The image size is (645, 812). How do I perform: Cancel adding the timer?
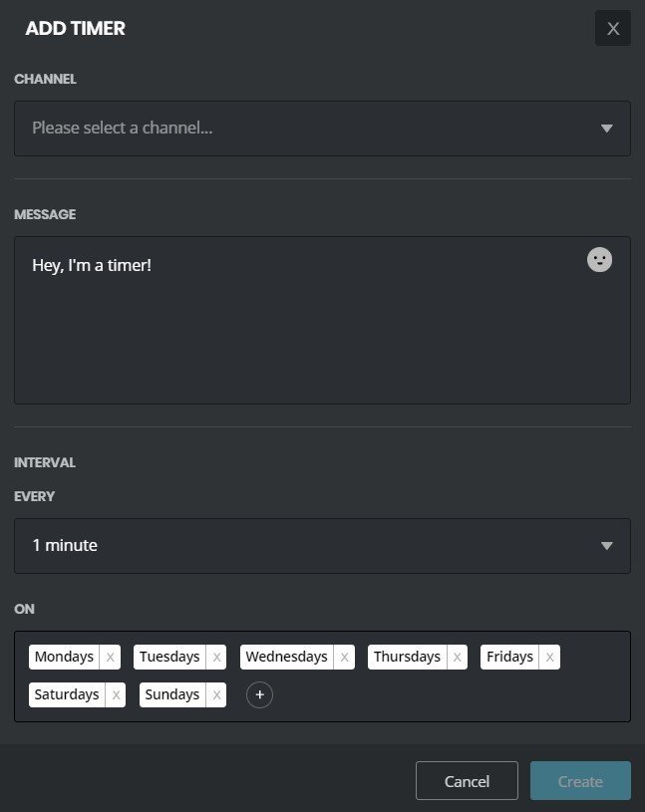coord(467,781)
